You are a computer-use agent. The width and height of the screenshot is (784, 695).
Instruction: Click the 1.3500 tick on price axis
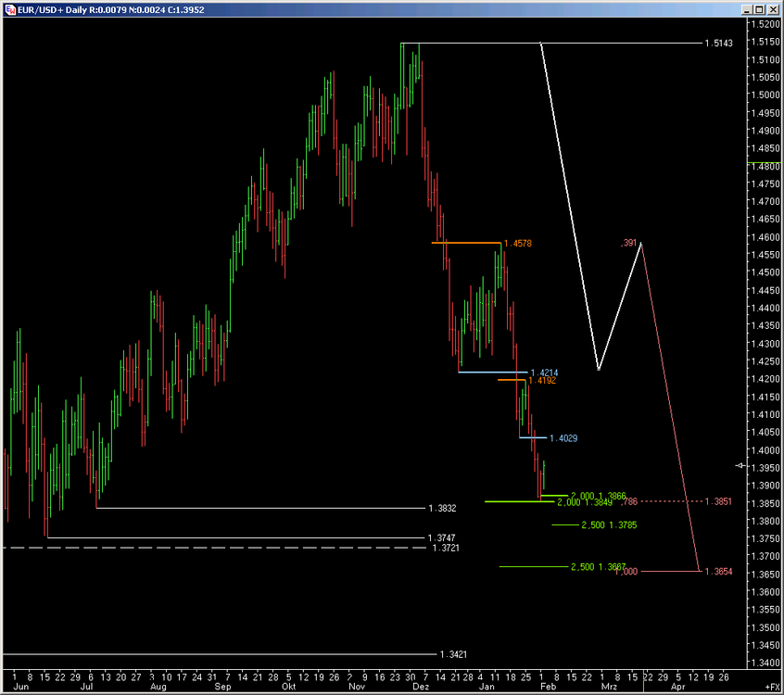click(x=765, y=627)
